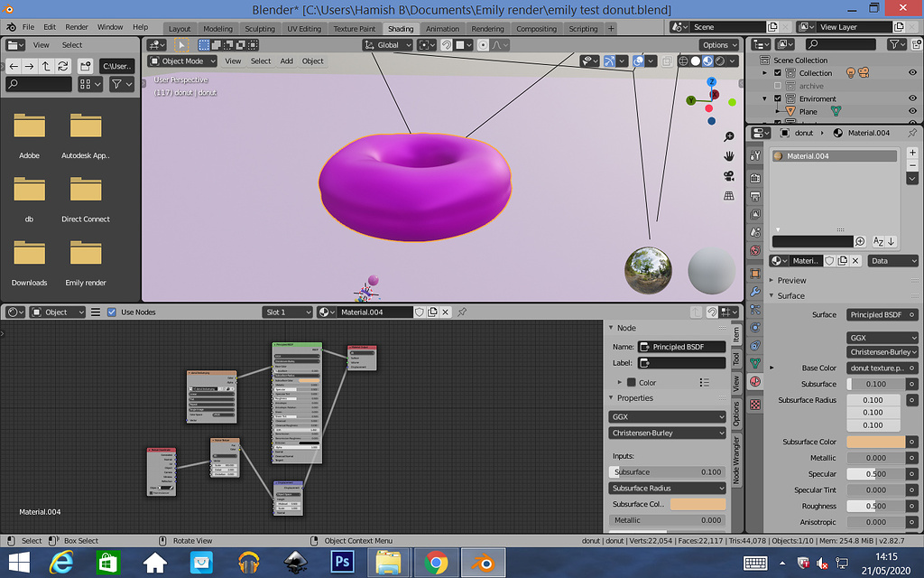Screen dimensions: 924x578
Task: Open the Global transform orientation dropdown
Action: pyautogui.click(x=387, y=45)
